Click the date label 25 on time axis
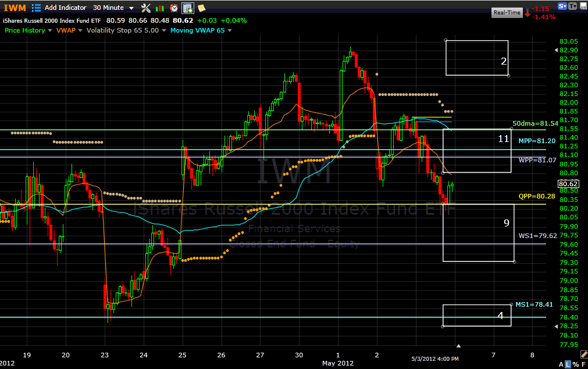 [x=182, y=354]
